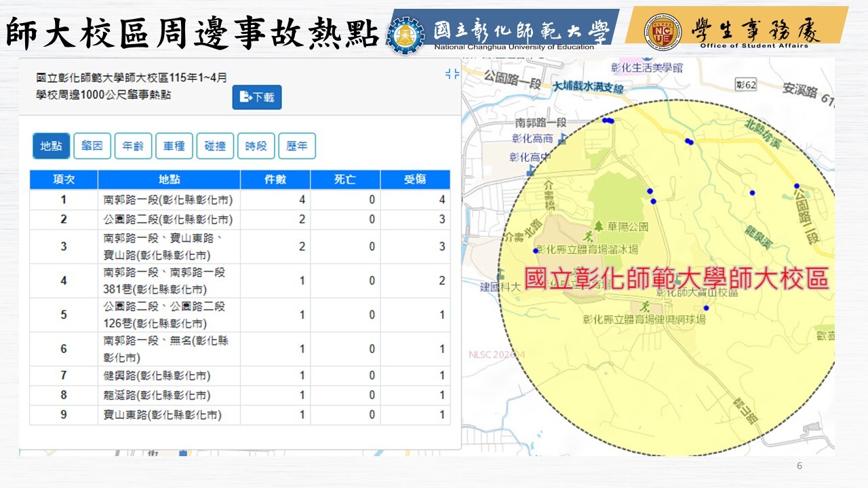868x488 pixels.
Task: Select row 南郭路一段、無名
Action: coord(240,349)
